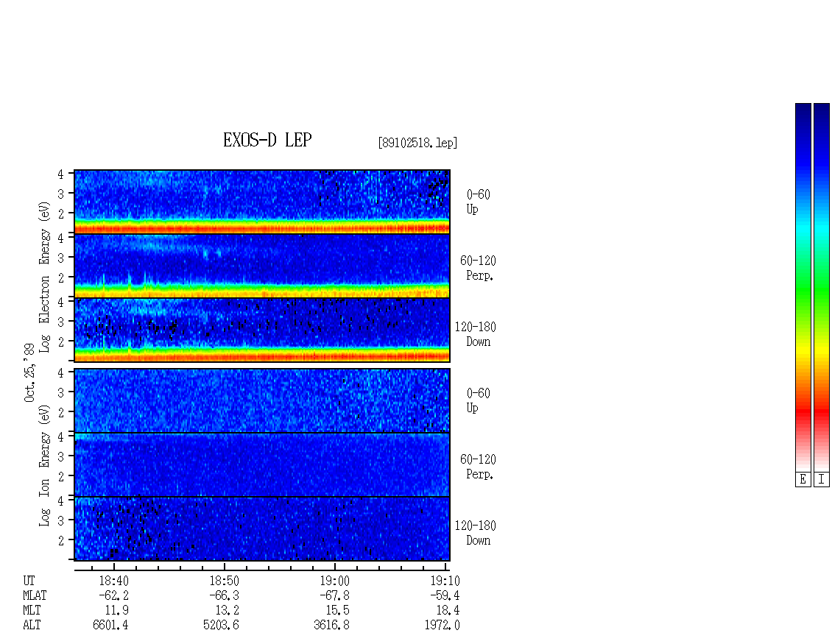Click the Oct. 25, '89 date label
The image size is (832, 644).
[x=29, y=372]
